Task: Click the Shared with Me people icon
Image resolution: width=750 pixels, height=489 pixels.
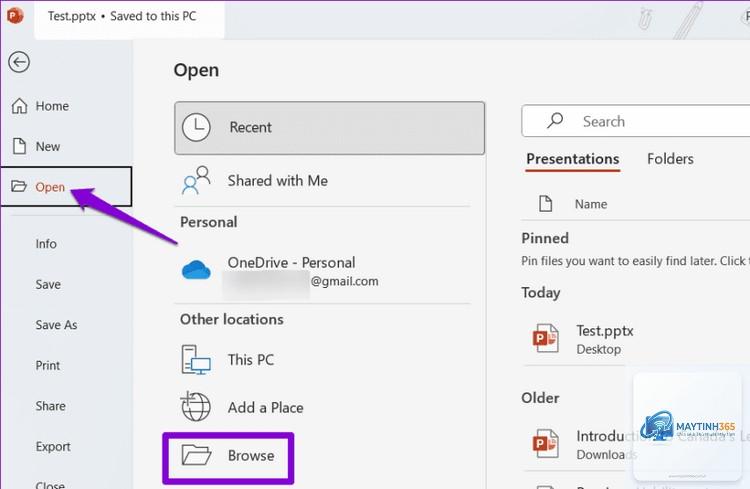Action: (196, 180)
